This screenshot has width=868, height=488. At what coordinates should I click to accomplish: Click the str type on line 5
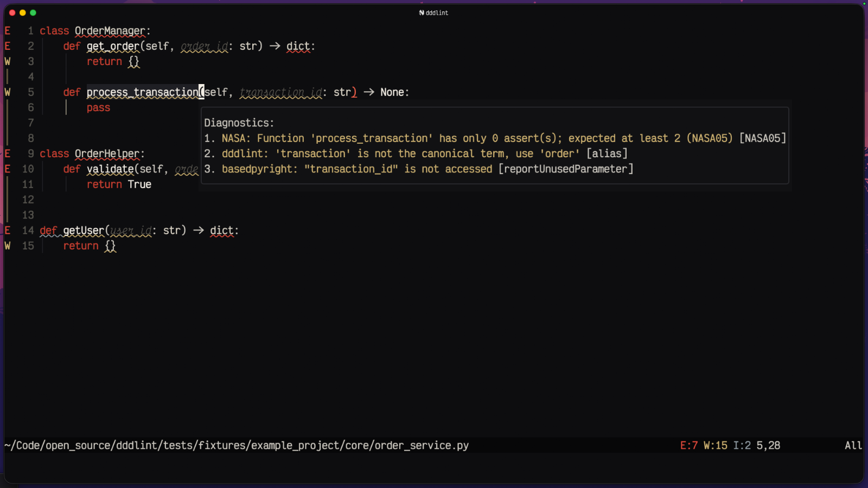tap(342, 92)
